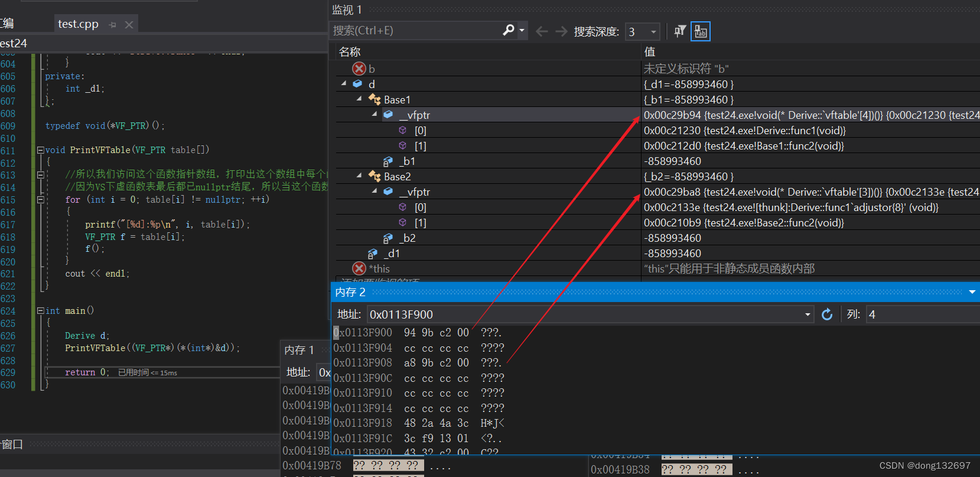Click icon of [0] entry Derive::func1(void)
The height and width of the screenshot is (477, 980).
coord(402,130)
